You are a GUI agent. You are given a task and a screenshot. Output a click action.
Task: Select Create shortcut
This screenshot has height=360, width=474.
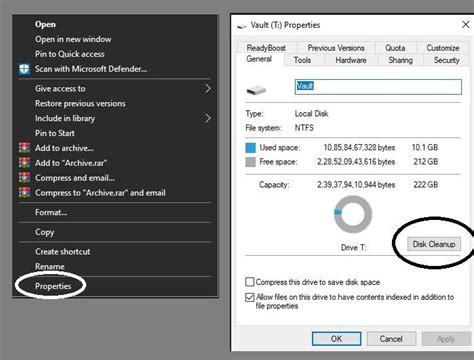coord(63,252)
